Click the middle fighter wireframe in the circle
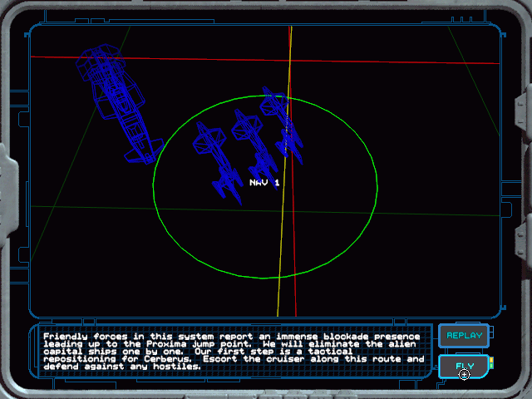The image size is (532, 399). [x=254, y=150]
